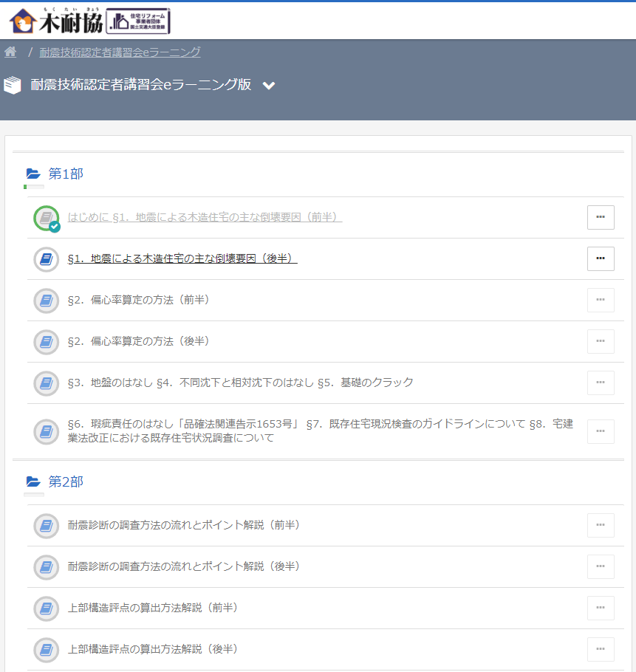The width and height of the screenshot is (636, 672).
Task: Collapse the 第2部 folder section
Action: pyautogui.click(x=33, y=482)
